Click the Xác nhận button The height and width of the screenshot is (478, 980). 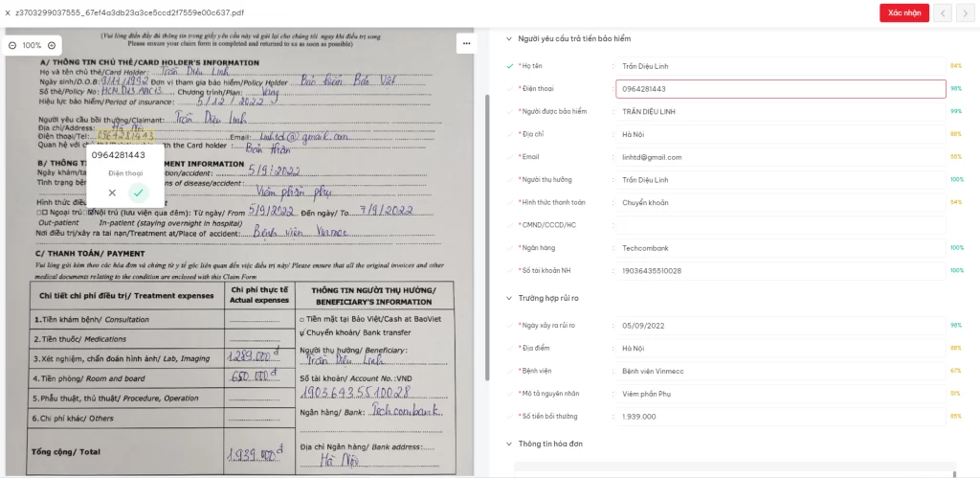coord(903,12)
